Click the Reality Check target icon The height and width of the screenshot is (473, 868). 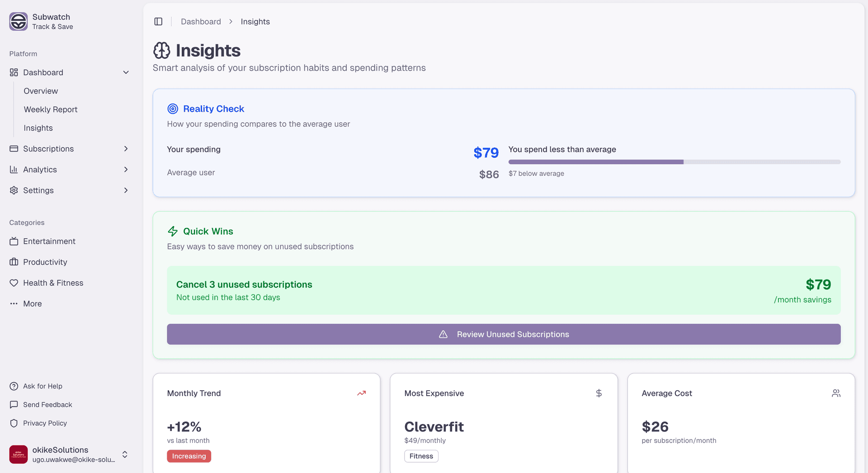tap(172, 109)
